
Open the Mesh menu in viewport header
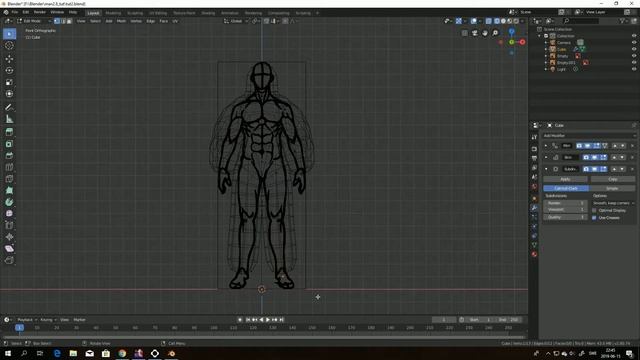click(121, 21)
